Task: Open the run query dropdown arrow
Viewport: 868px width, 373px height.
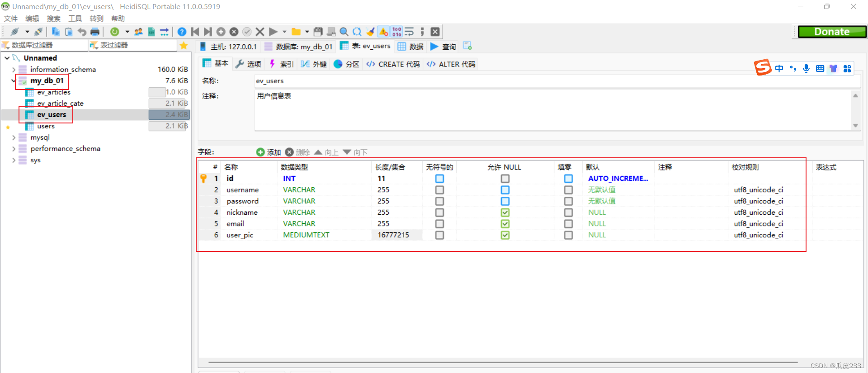Action: coord(284,32)
